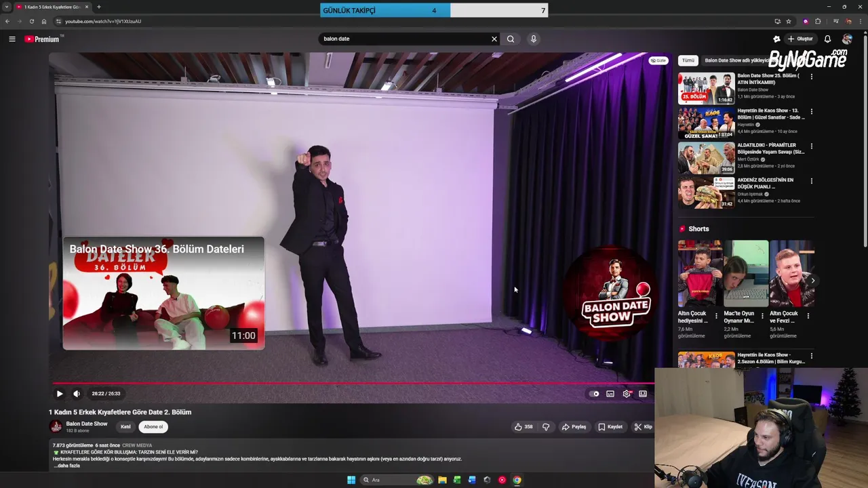Play the video
Screen dimensions: 868x488
coord(60,393)
